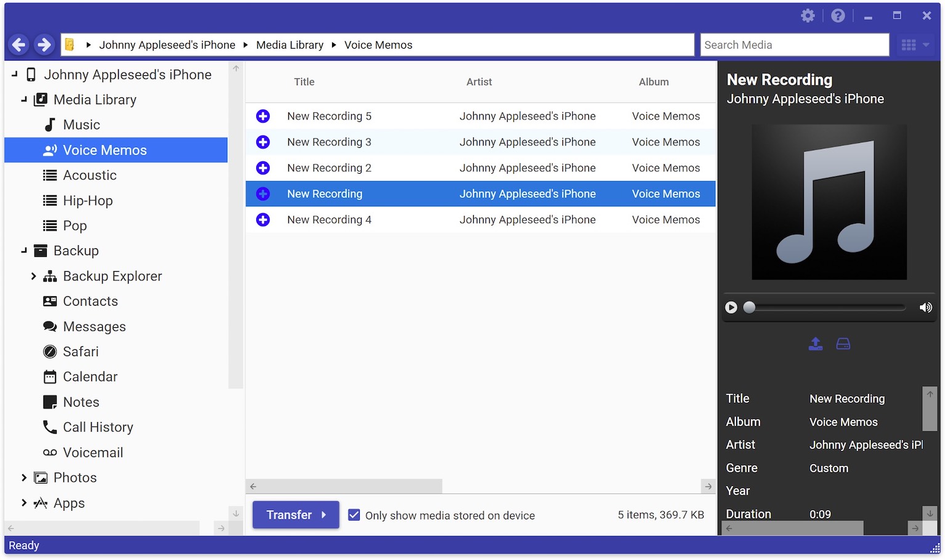This screenshot has width=945, height=560.
Task: Expand the Backup Explorer node
Action: (x=34, y=276)
